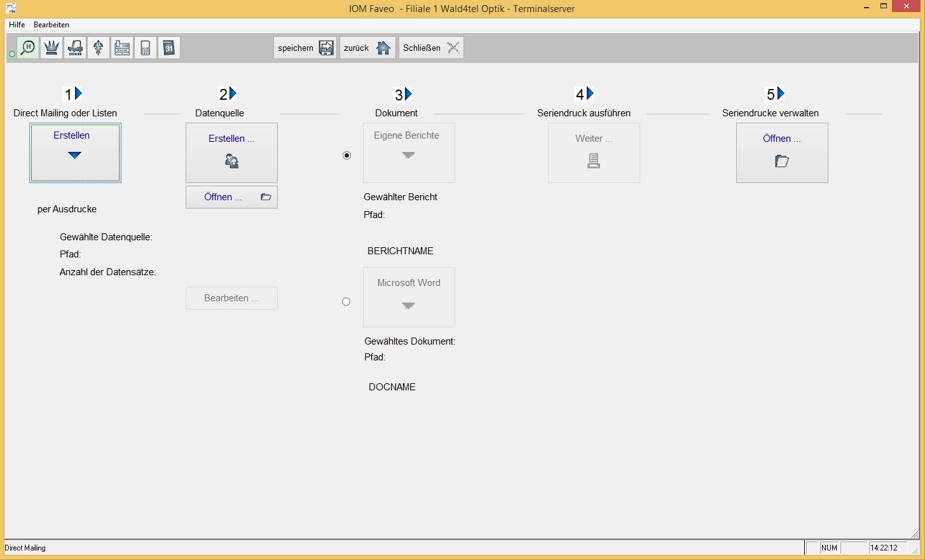Click the magnifier search toolbar icon

(x=28, y=48)
